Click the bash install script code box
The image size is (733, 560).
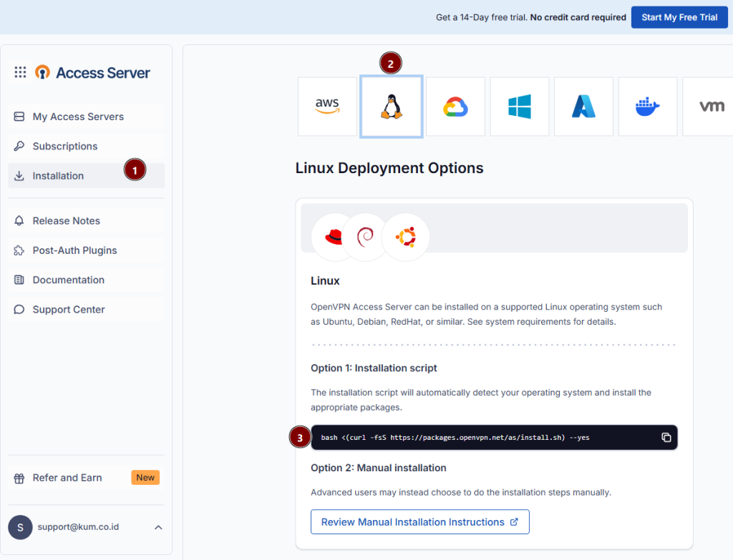coord(494,437)
